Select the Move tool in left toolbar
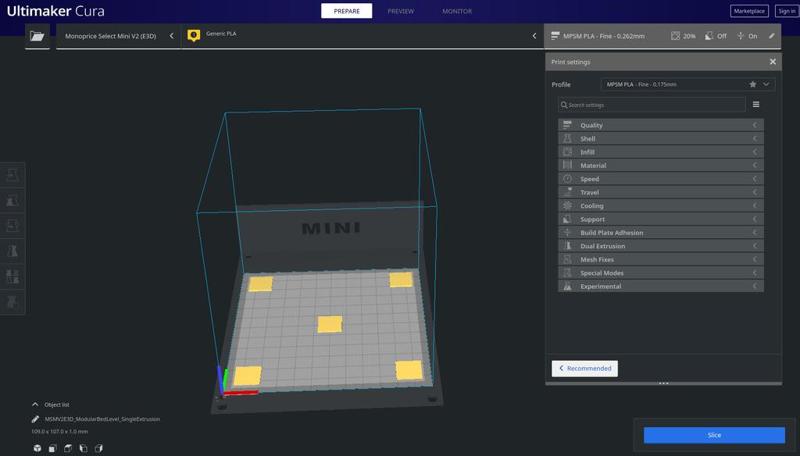The height and width of the screenshot is (456, 800). tap(12, 175)
